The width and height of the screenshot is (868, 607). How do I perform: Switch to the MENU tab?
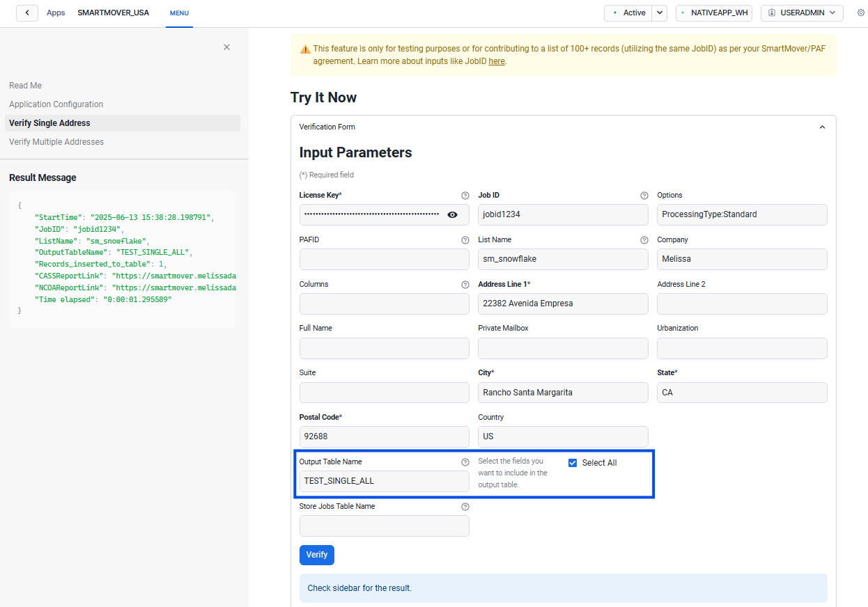pos(179,13)
